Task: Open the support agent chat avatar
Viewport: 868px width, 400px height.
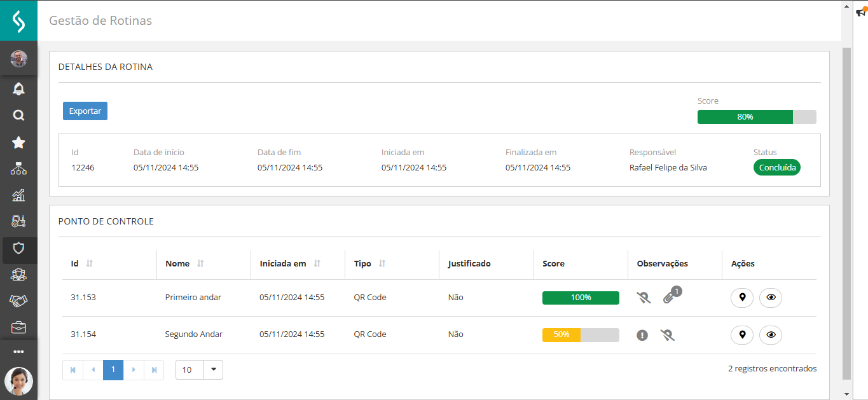Action: [x=18, y=381]
